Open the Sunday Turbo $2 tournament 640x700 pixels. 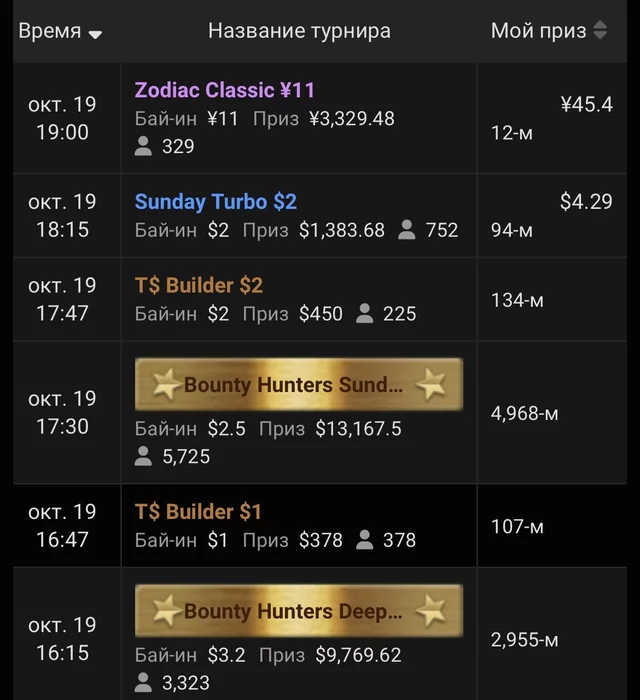tap(216, 202)
